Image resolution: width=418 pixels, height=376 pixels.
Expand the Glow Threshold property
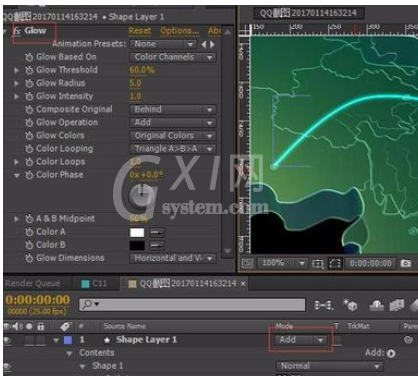pos(16,70)
